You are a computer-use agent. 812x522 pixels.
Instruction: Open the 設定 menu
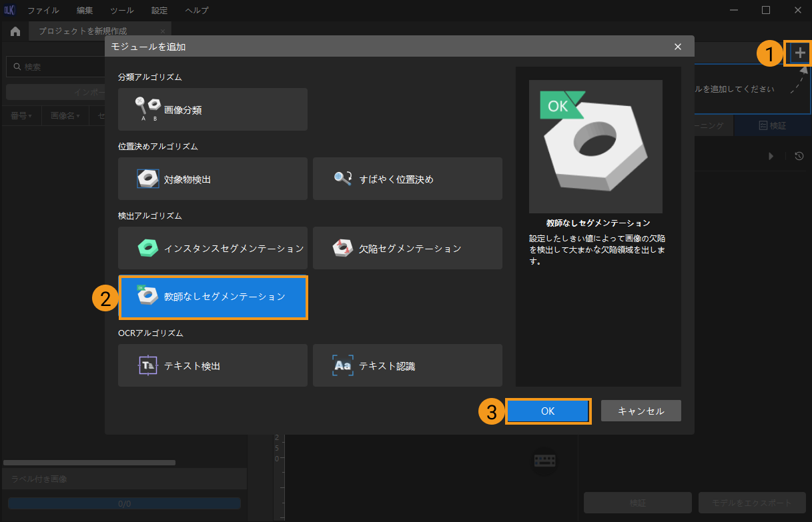tap(159, 11)
